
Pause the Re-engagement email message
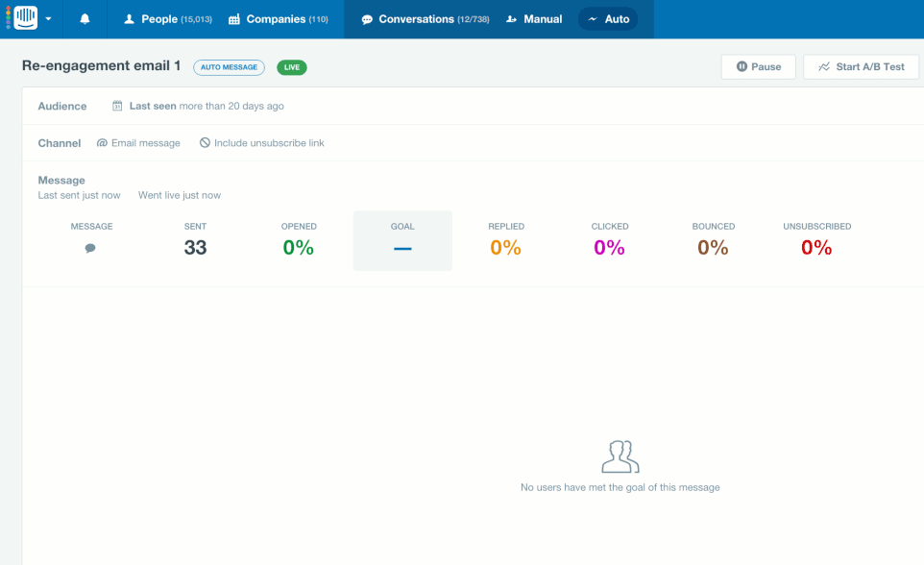coord(758,67)
